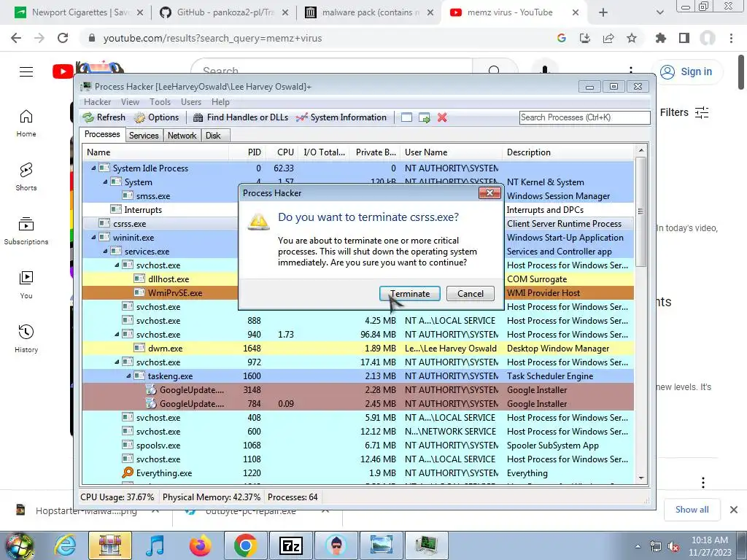The width and height of the screenshot is (747, 560).
Task: Click the process list scroll-down arrow
Action: (x=640, y=478)
